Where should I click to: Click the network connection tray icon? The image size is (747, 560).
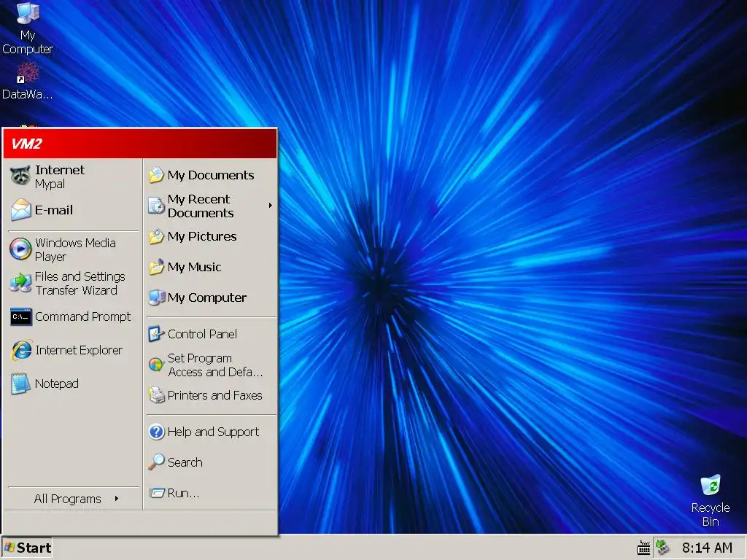tap(662, 548)
